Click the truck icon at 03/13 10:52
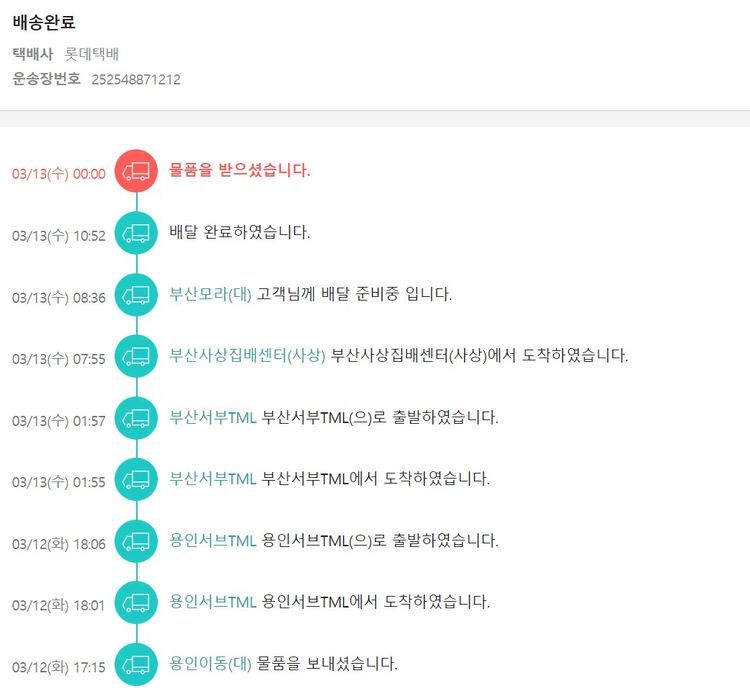This screenshot has width=750, height=697. click(136, 233)
